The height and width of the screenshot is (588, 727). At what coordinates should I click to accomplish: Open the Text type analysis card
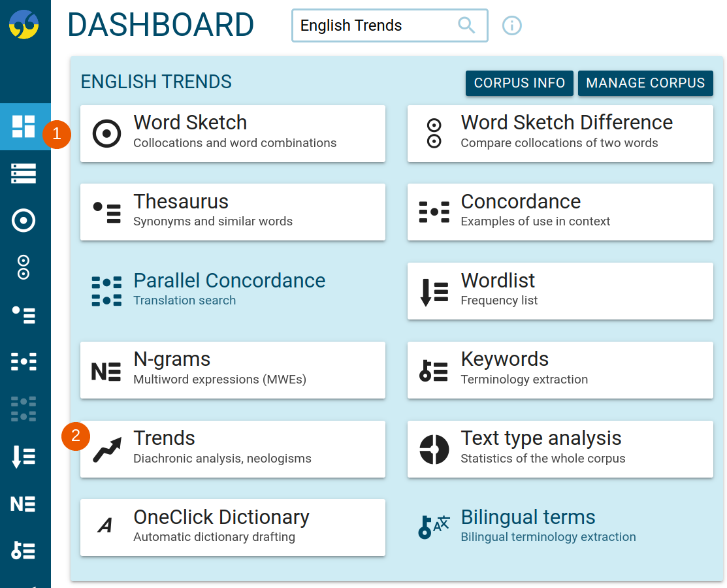point(560,449)
